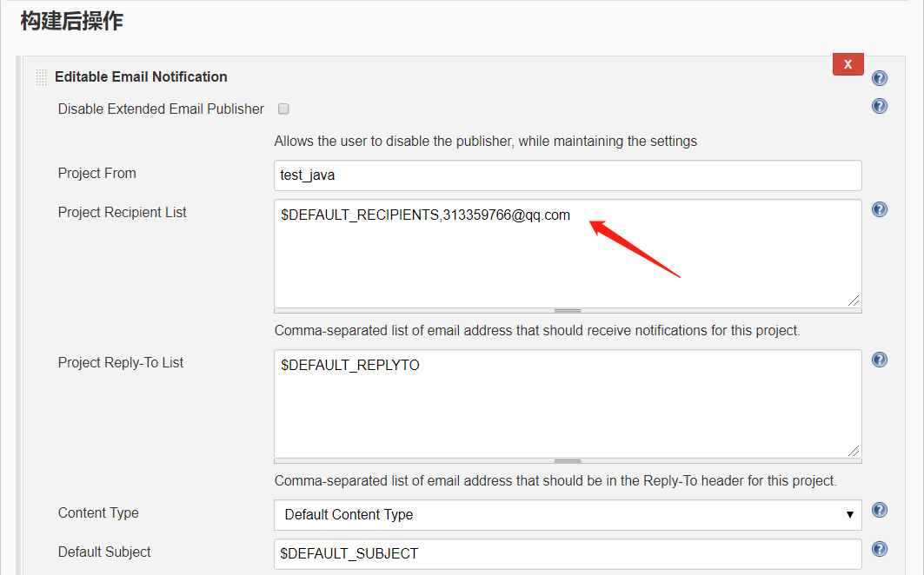Viewport: 924px width, 575px height.
Task: Click the Editable Email Notification heading
Action: point(141,77)
